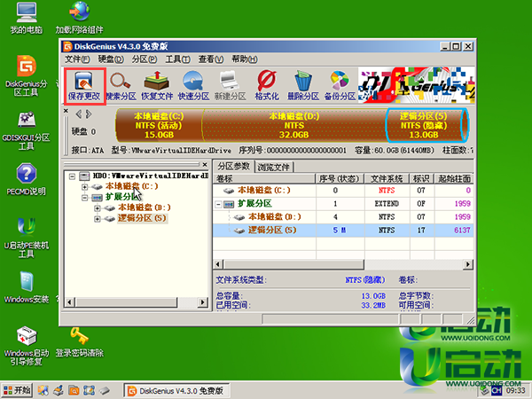
Task: Open the 开始 start menu
Action: [x=17, y=390]
